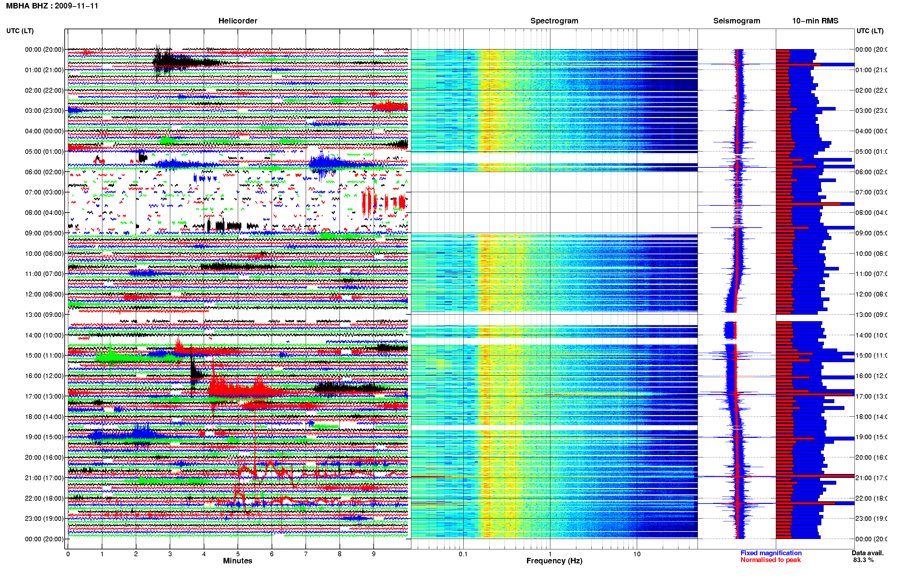Click the 18:00 (14:00) label on left time axis
The height and width of the screenshot is (578, 924).
pyautogui.click(x=44, y=417)
